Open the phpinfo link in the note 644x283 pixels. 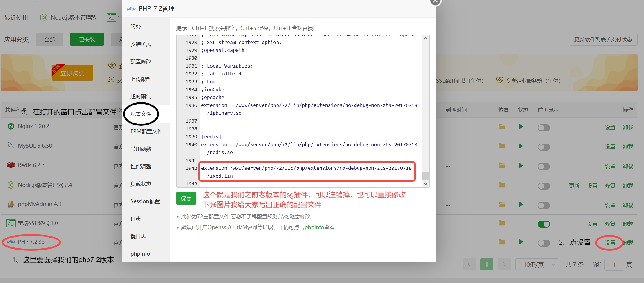314,227
